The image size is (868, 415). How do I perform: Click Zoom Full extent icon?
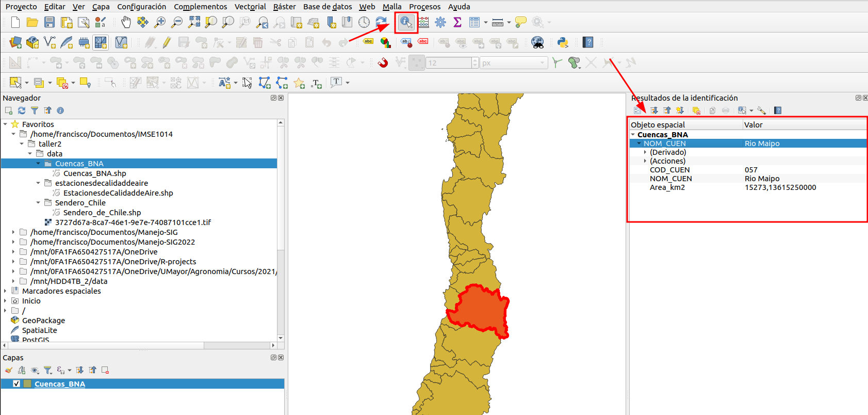point(194,22)
